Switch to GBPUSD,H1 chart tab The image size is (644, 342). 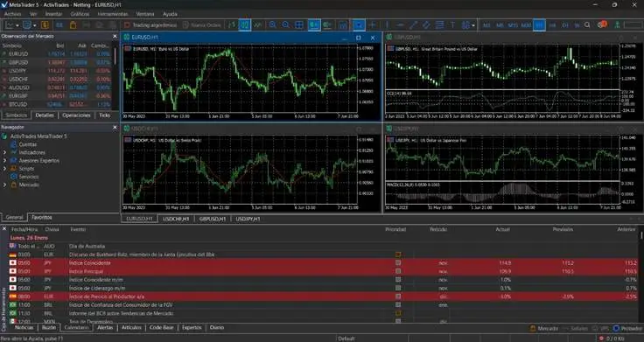pyautogui.click(x=213, y=219)
